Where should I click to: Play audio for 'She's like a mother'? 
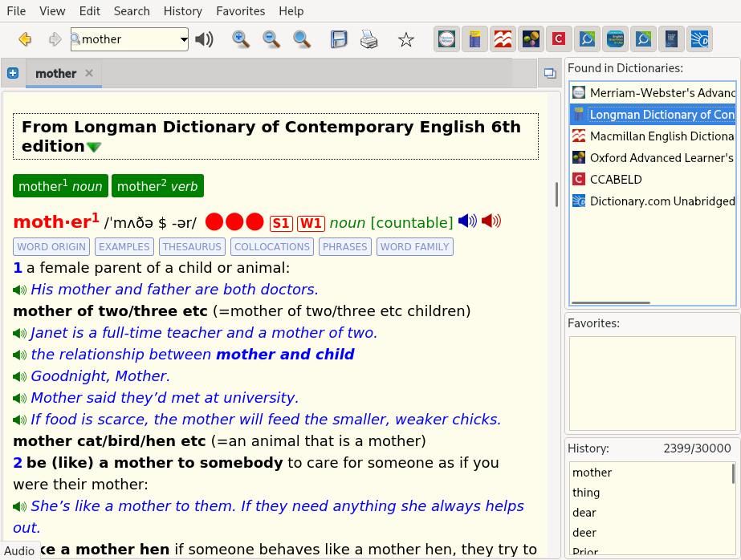[x=20, y=506]
